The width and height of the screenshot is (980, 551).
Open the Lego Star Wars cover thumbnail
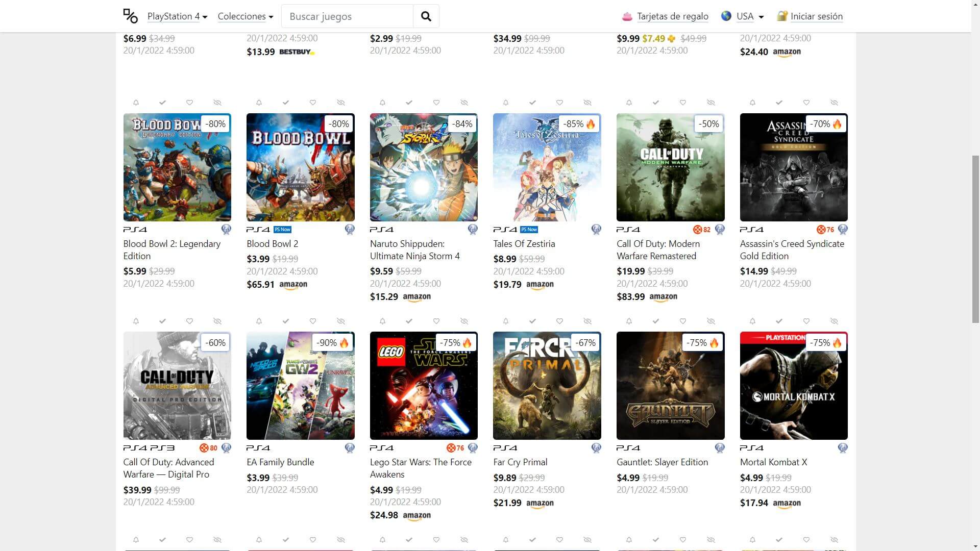click(x=424, y=386)
